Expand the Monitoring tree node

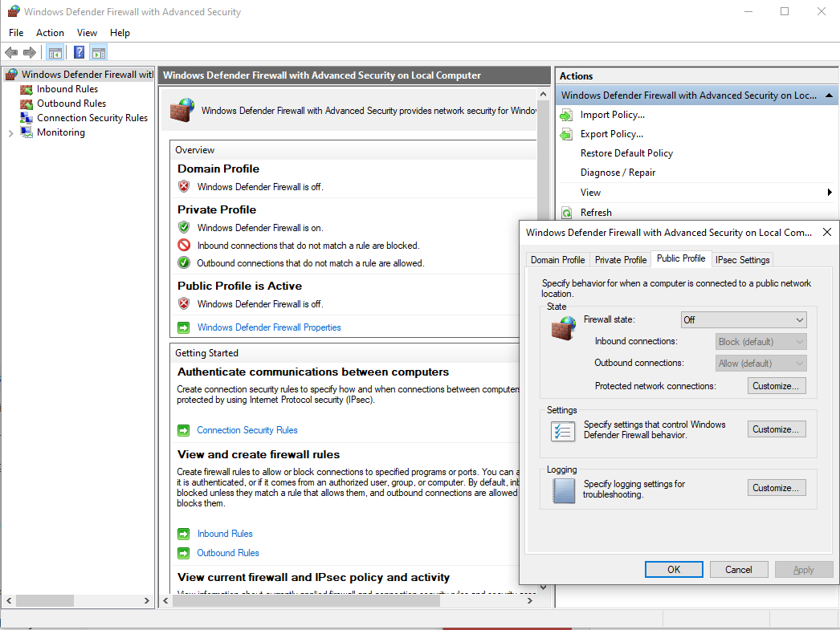tap(10, 133)
